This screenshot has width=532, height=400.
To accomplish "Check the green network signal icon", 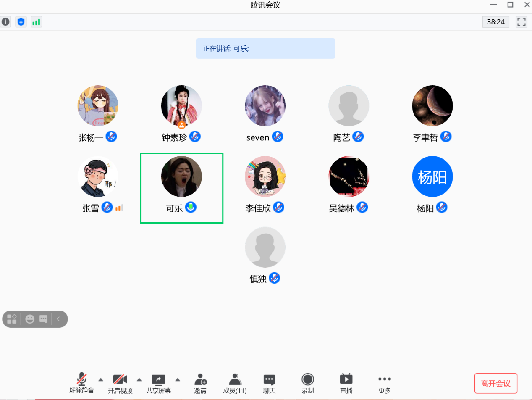I will [36, 22].
